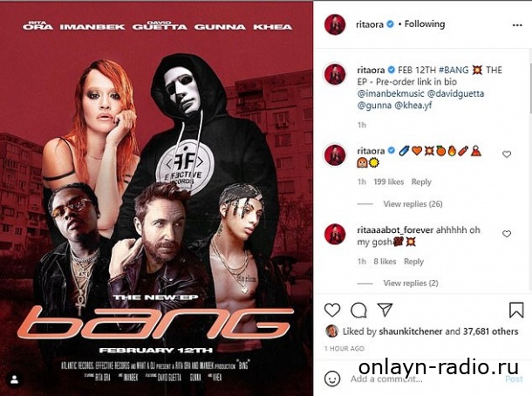Reply to ritaaabot_forever's comment
The width and height of the screenshot is (532, 396).
pos(413,262)
